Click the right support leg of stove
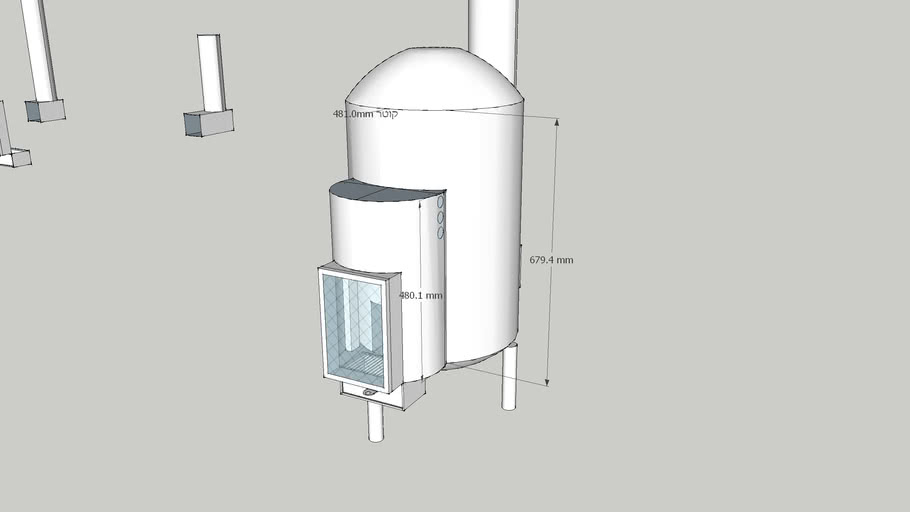This screenshot has height=512, width=910. click(509, 378)
